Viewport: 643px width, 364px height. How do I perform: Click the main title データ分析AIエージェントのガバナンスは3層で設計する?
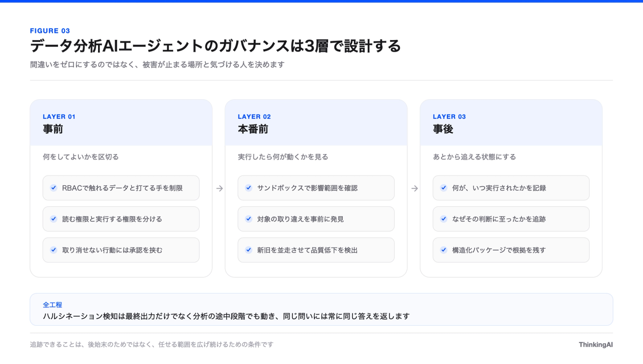tap(215, 46)
